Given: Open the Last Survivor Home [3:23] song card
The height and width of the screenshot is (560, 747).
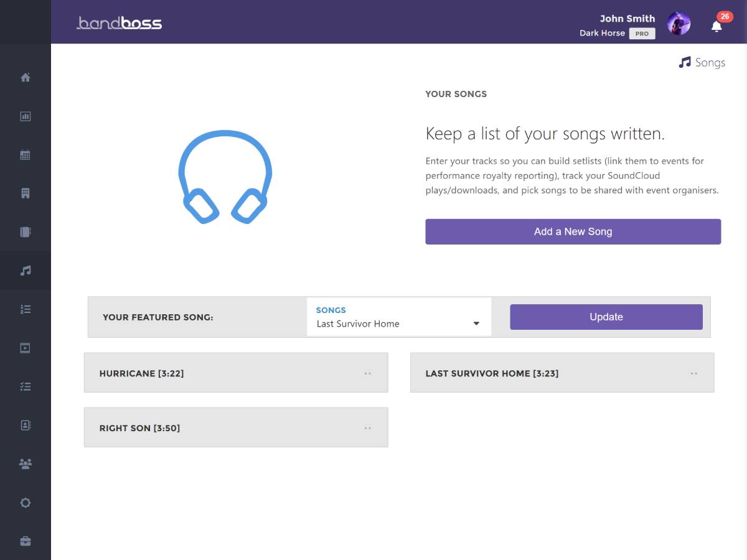Looking at the screenshot, I should point(562,373).
